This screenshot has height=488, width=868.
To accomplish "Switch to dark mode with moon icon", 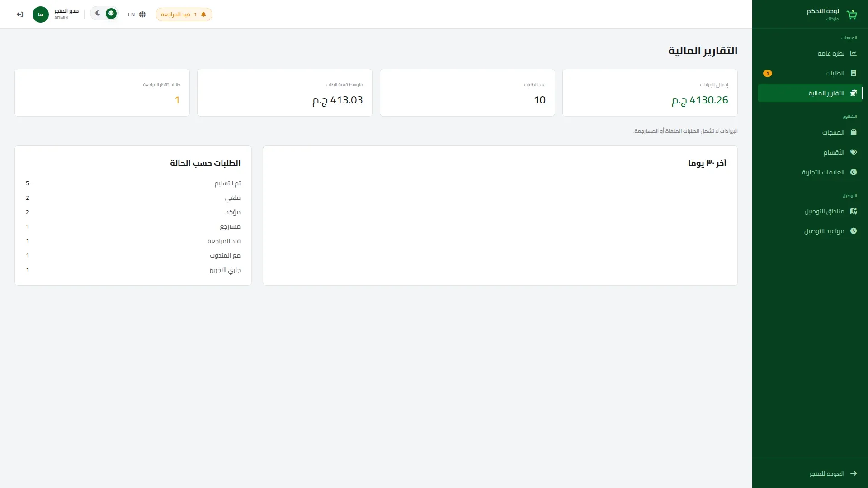I will pyautogui.click(x=98, y=14).
